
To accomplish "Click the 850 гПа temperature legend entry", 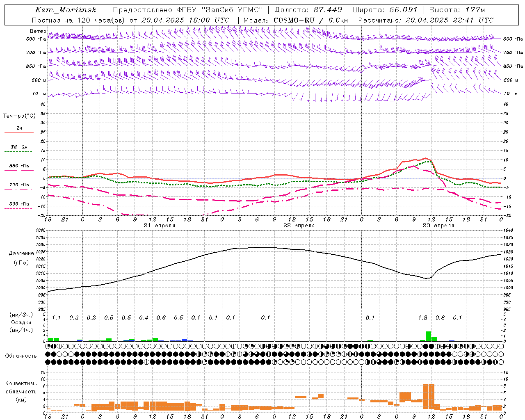I will click(19, 166).
